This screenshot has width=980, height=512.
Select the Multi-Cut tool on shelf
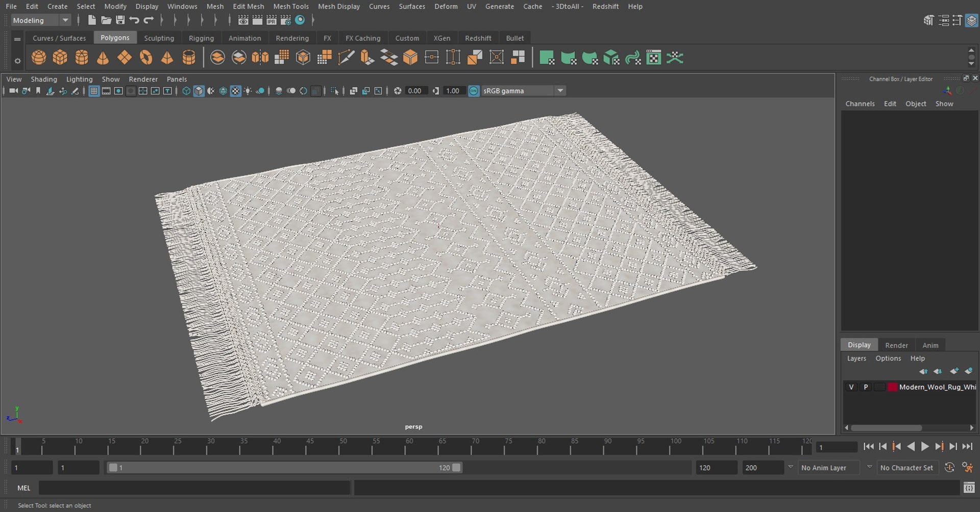click(x=346, y=58)
